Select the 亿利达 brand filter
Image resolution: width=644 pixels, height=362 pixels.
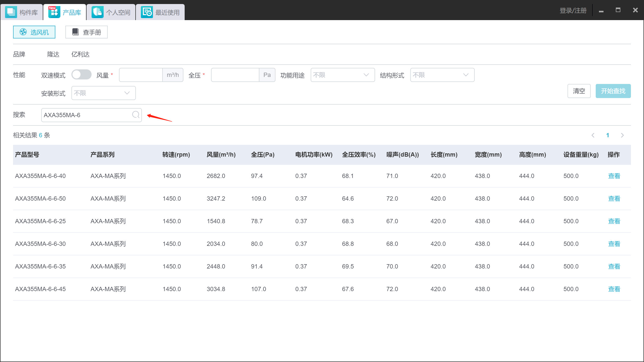[80, 54]
